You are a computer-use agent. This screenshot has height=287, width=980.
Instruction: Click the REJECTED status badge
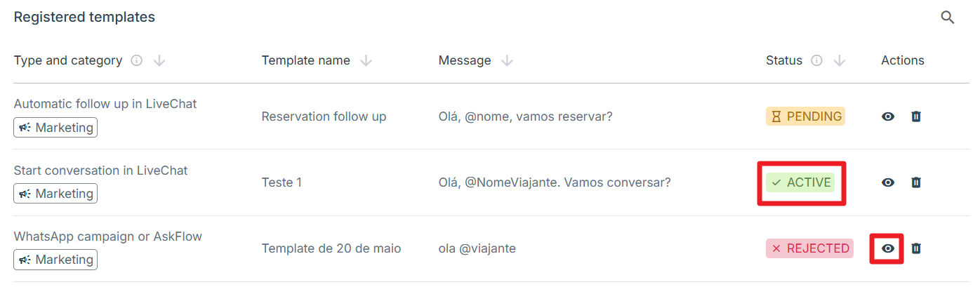point(809,248)
